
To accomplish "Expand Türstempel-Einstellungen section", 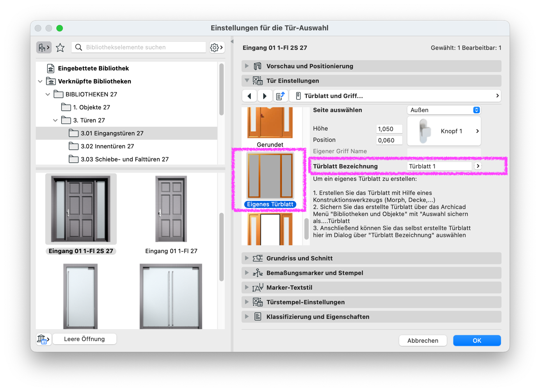I will pos(247,302).
